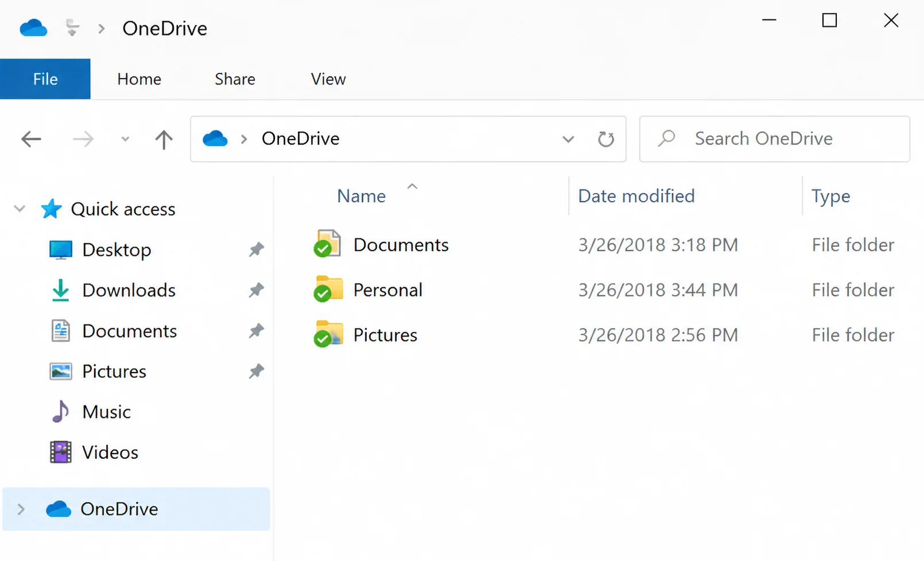
Task: Click the Desktop monitor icon
Action: click(60, 250)
